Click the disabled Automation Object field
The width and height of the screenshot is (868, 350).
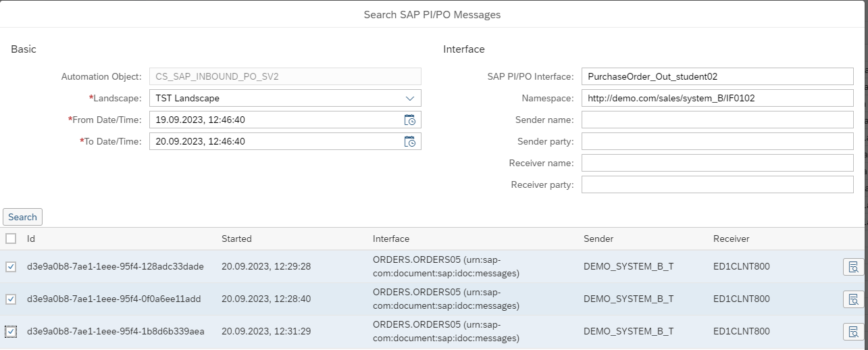tap(285, 76)
